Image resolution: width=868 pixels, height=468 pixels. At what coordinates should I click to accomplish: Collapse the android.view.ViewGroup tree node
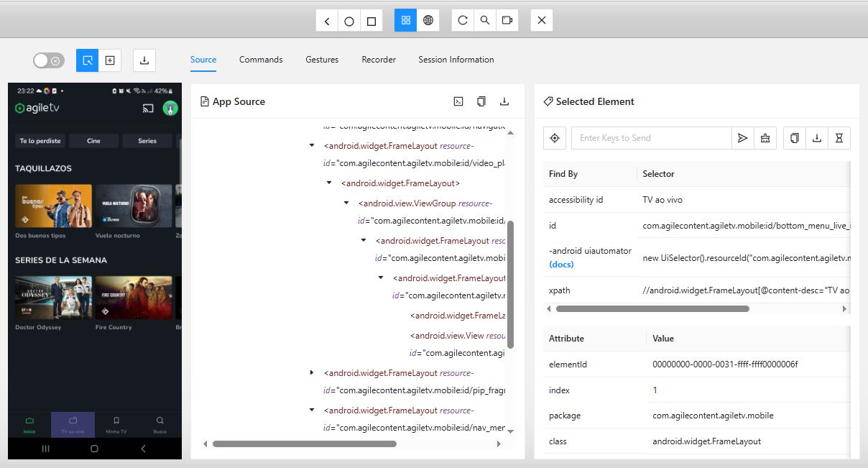click(346, 203)
